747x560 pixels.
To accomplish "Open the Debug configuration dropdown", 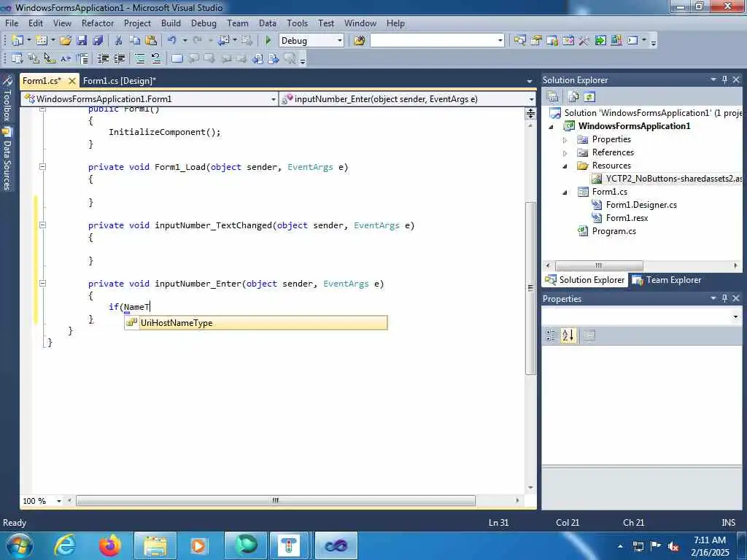I will click(340, 41).
